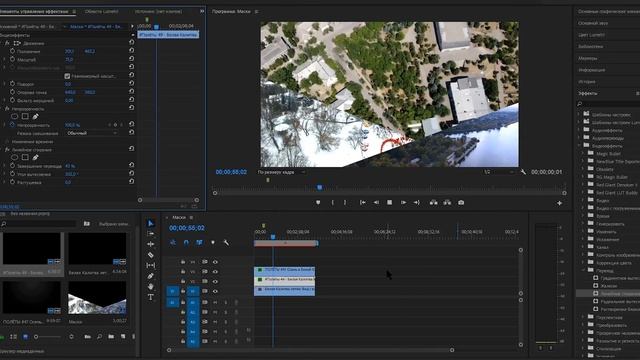Export frame with the camera icon

click(x=461, y=202)
